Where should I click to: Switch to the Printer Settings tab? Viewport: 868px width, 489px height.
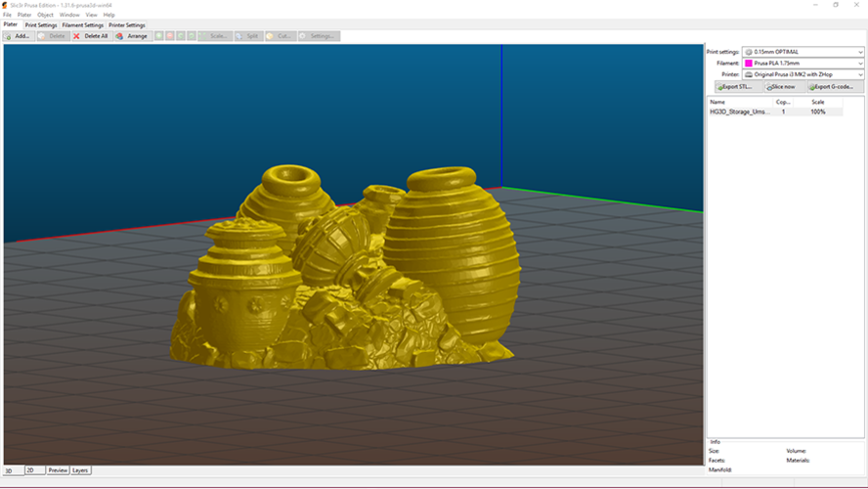coord(127,25)
